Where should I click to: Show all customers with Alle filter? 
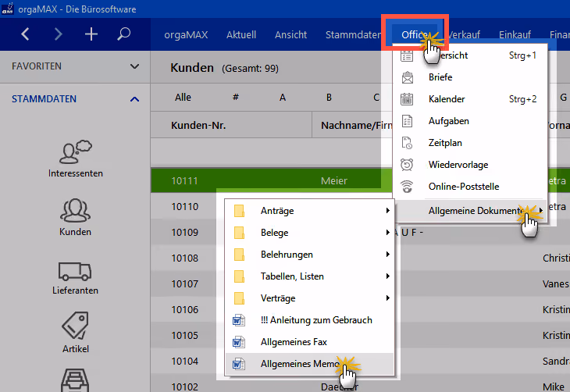point(183,98)
